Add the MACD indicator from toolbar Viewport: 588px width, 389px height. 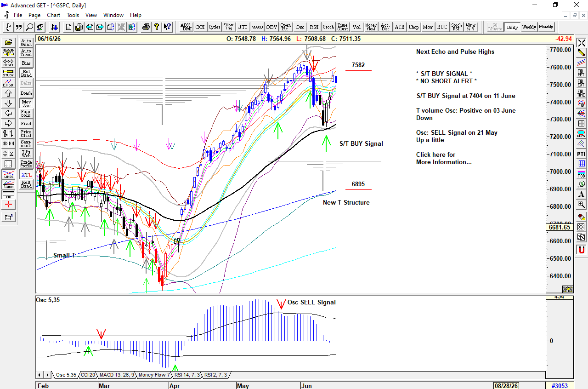tap(257, 27)
